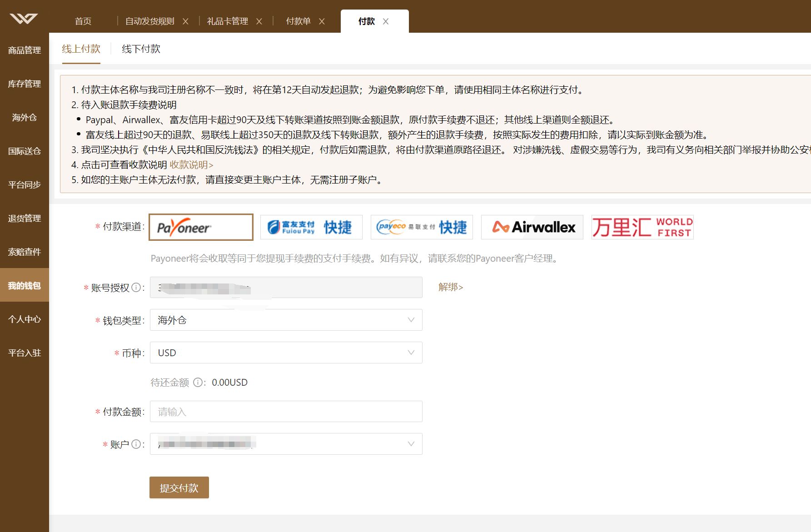Open the 收款说明> link
The width and height of the screenshot is (811, 532).
pyautogui.click(x=191, y=165)
